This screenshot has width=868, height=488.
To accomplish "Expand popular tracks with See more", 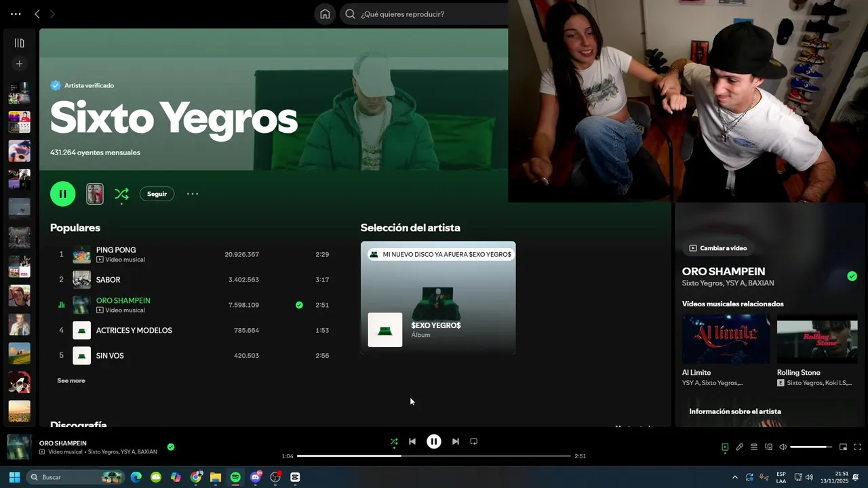I will pos(71,381).
